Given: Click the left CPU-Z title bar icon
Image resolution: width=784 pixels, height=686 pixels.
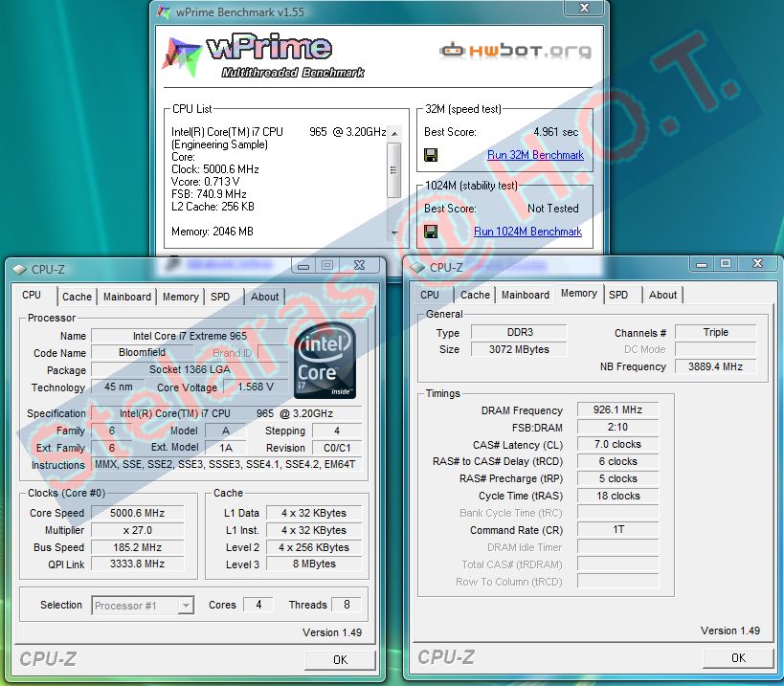Looking at the screenshot, I should pos(19,269).
